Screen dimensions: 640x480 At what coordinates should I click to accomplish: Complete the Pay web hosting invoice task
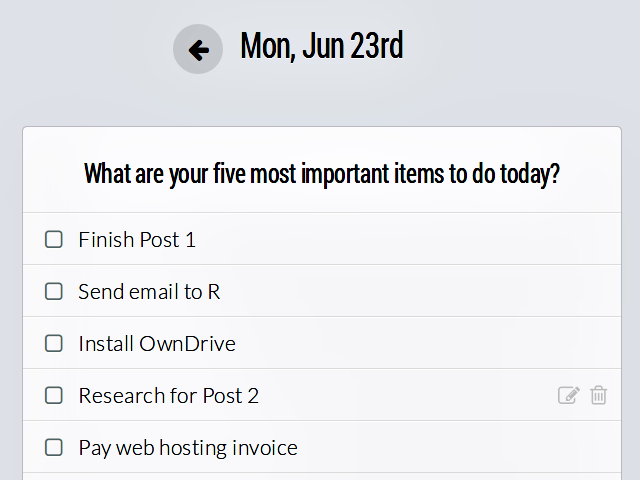coord(54,447)
